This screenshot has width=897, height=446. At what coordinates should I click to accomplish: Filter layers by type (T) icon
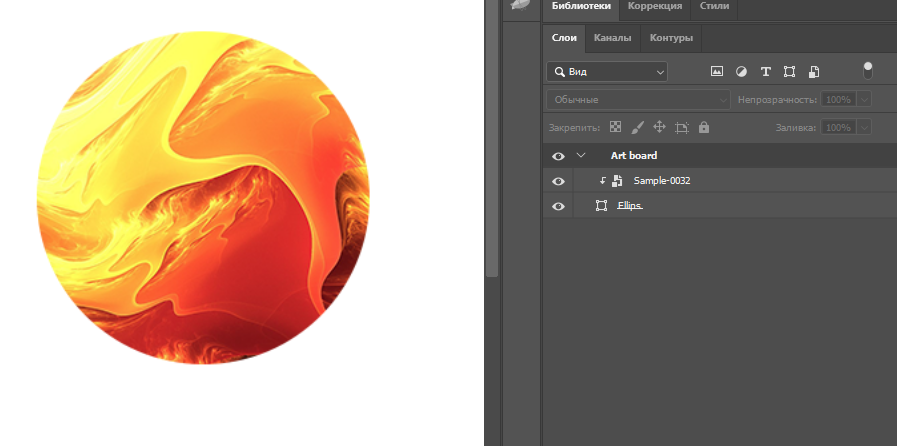[x=765, y=71]
